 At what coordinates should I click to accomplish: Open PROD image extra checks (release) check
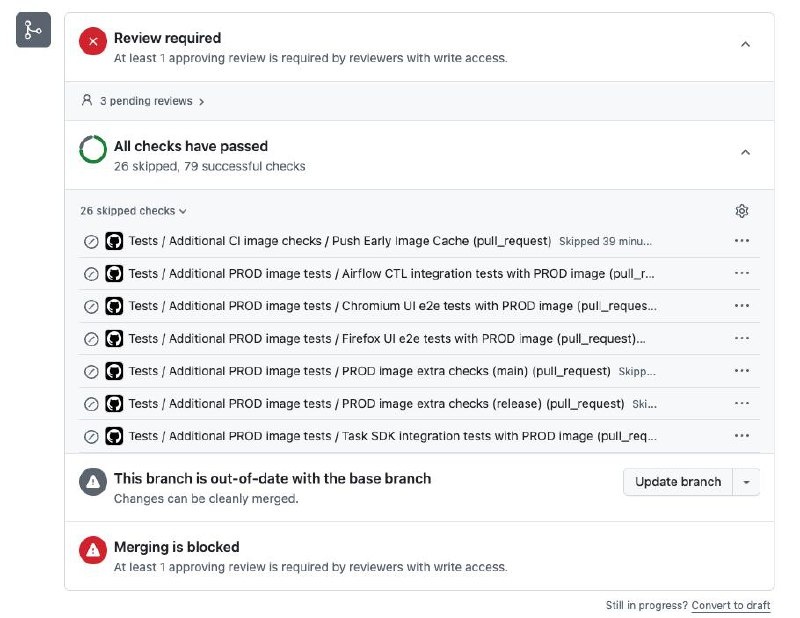(x=376, y=404)
